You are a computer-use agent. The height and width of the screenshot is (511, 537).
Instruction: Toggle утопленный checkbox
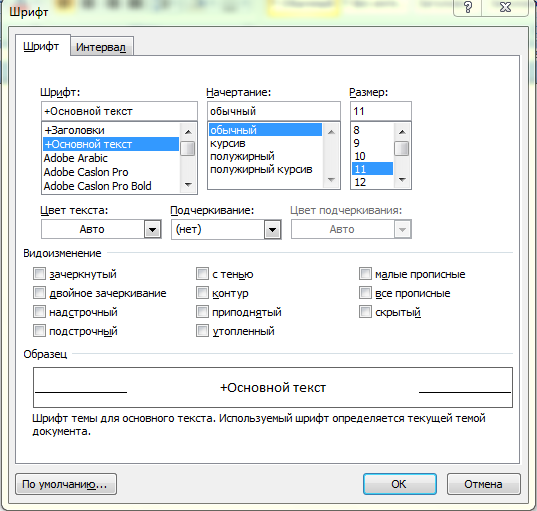tap(202, 331)
